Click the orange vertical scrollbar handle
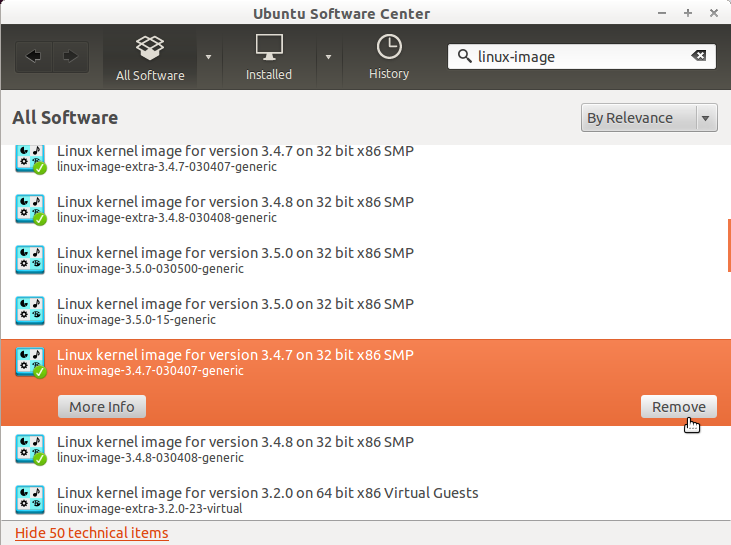This screenshot has height=545, width=731. pyautogui.click(x=728, y=245)
